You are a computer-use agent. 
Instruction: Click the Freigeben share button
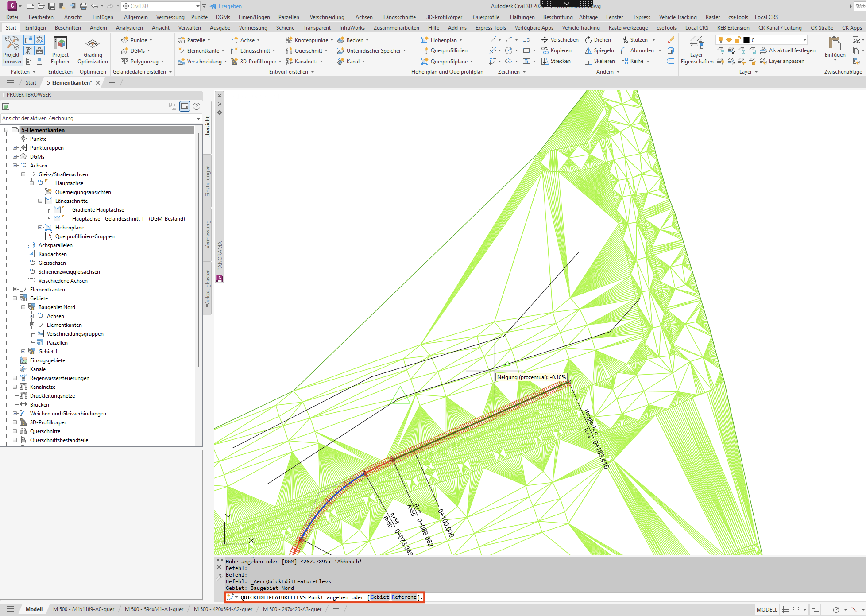pos(226,6)
